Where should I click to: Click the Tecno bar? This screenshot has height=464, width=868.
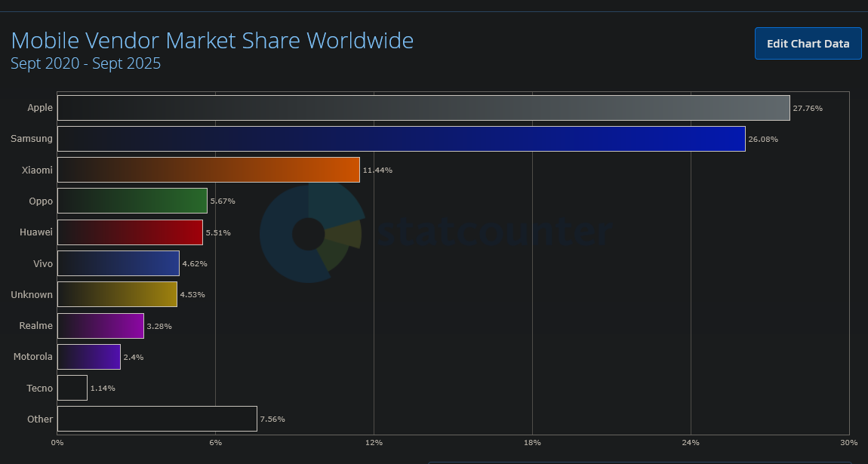click(x=72, y=388)
